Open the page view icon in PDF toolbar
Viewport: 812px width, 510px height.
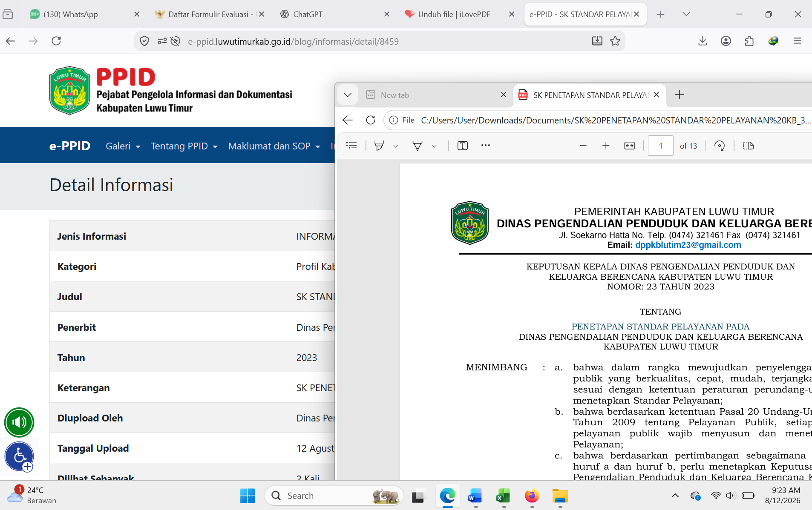(x=749, y=146)
